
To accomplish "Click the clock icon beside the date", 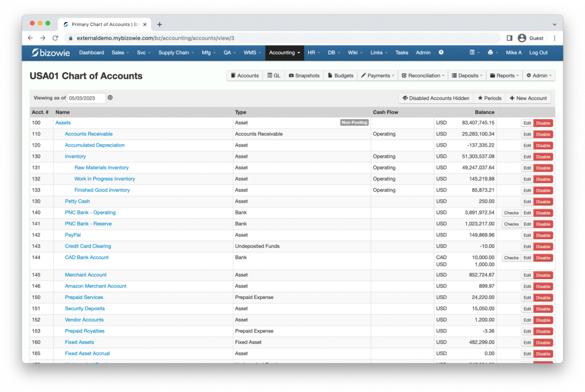I will pyautogui.click(x=110, y=98).
